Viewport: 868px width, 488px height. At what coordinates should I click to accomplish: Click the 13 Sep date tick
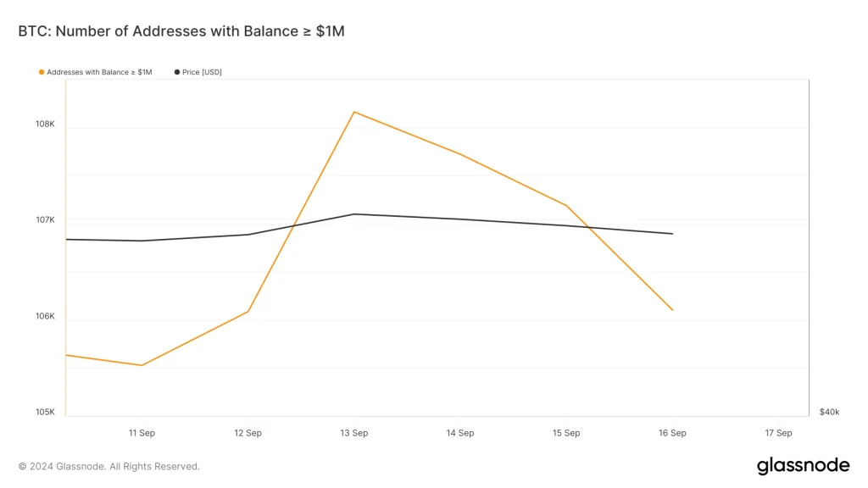pos(353,433)
